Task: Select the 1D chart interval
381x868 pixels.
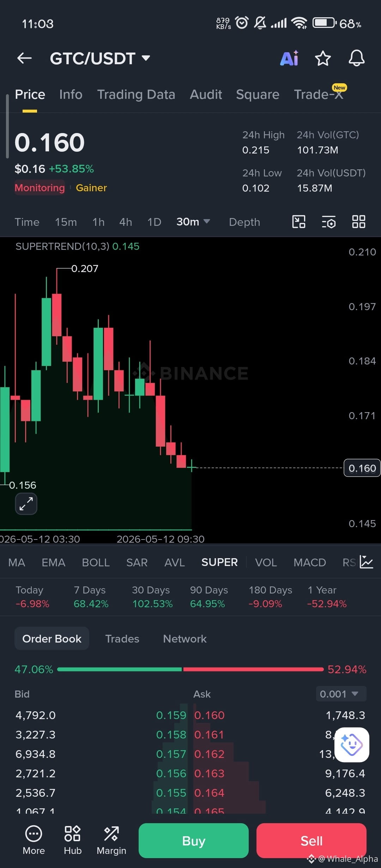Action: pos(154,222)
